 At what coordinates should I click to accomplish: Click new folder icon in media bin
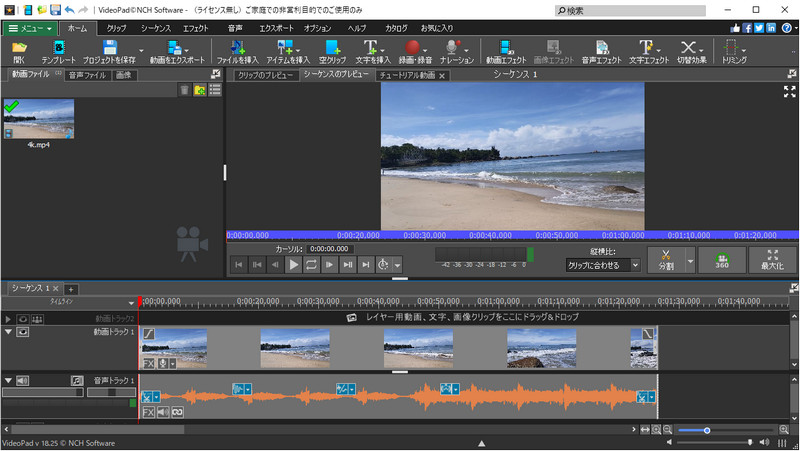tap(200, 90)
